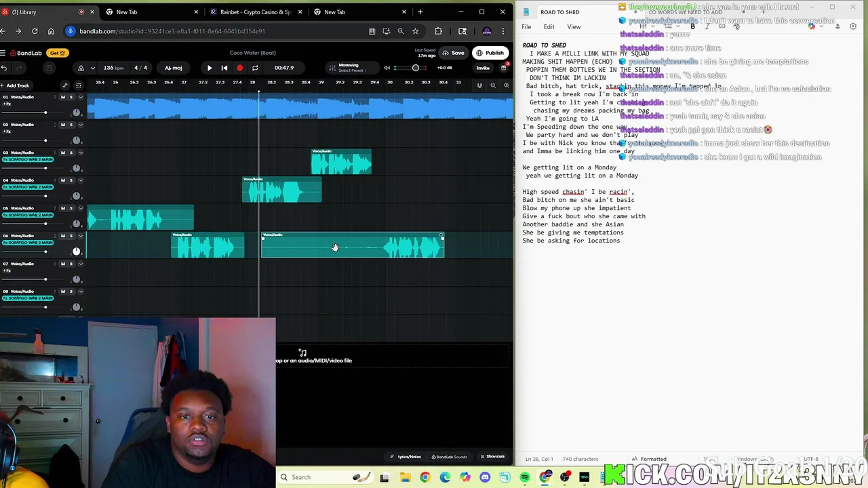Click the timeline zoom out magnifier
The width and height of the screenshot is (868, 488).
[493, 85]
